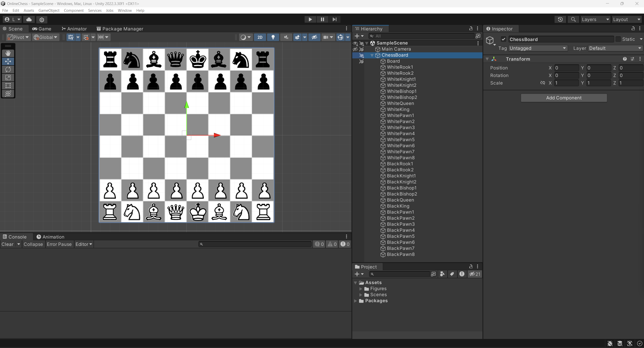Image resolution: width=644 pixels, height=348 pixels.
Task: Select WhiteQueen in the Hierarchy
Action: pyautogui.click(x=400, y=103)
